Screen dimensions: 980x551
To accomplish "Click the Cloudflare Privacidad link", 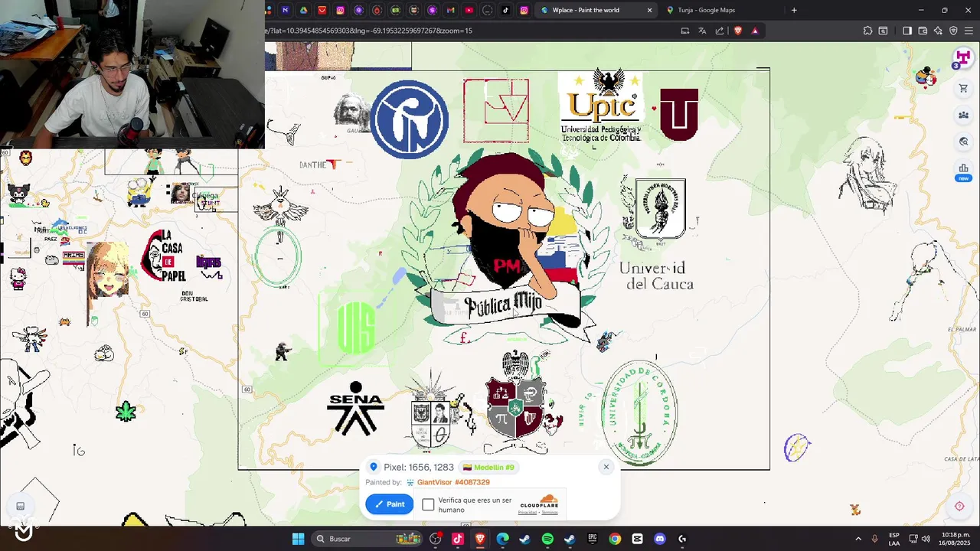I will coord(528,512).
